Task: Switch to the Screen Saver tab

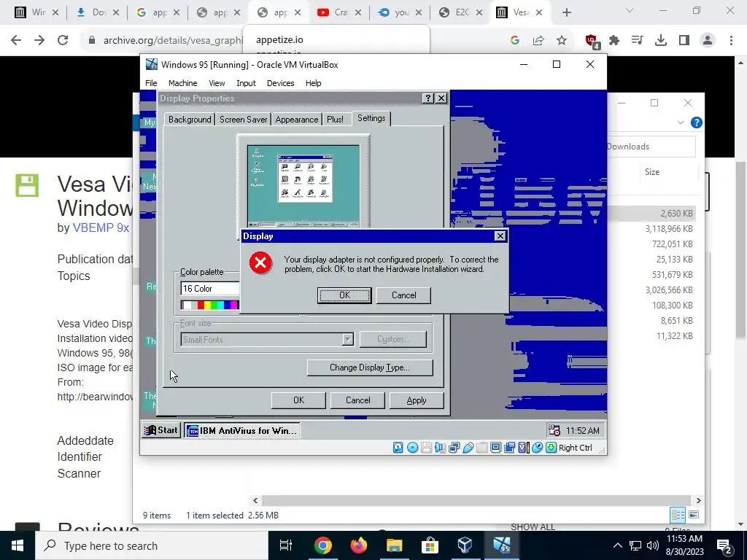Action: pos(243,120)
